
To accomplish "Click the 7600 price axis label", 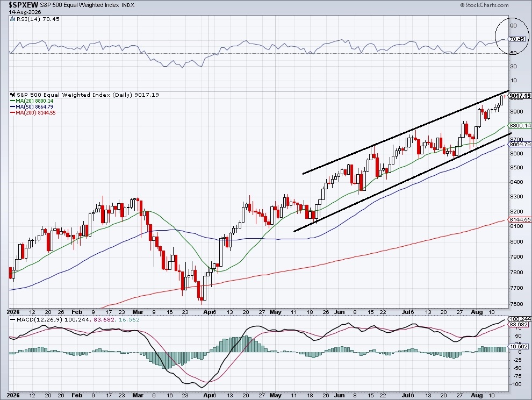I will coord(516,304).
